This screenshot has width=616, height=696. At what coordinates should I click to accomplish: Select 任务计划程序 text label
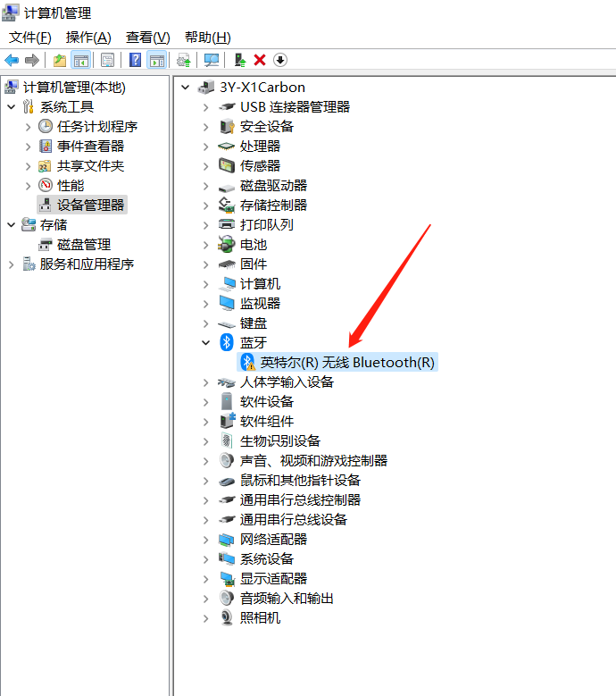coord(97,127)
